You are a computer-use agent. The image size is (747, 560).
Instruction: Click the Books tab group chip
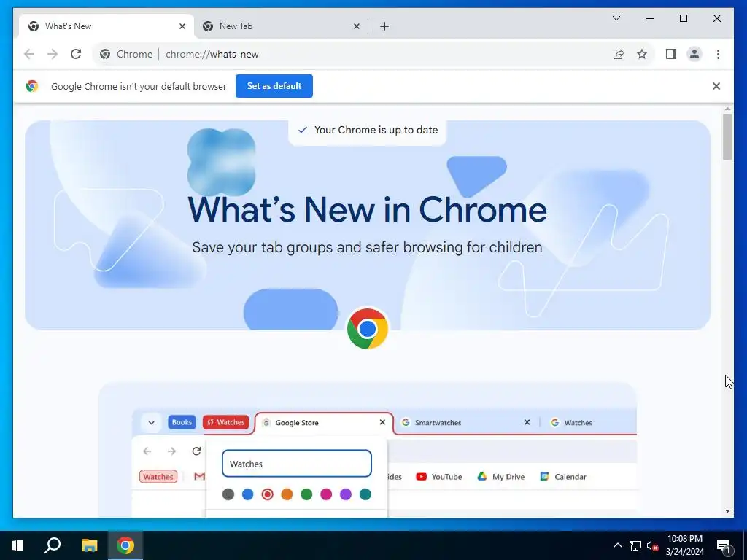click(x=182, y=422)
